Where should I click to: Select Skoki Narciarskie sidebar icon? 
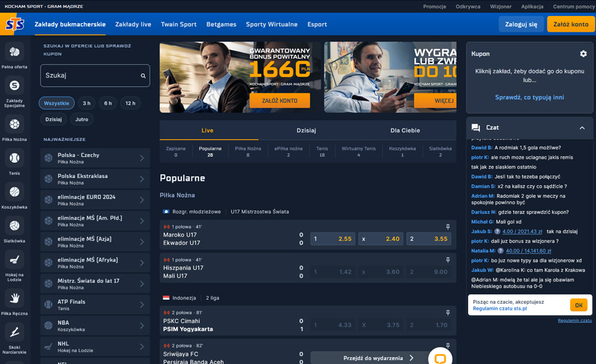(x=15, y=332)
